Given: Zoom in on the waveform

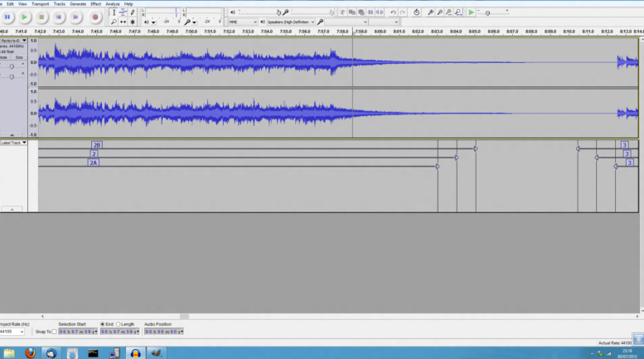Looking at the screenshot, I should coord(430,12).
